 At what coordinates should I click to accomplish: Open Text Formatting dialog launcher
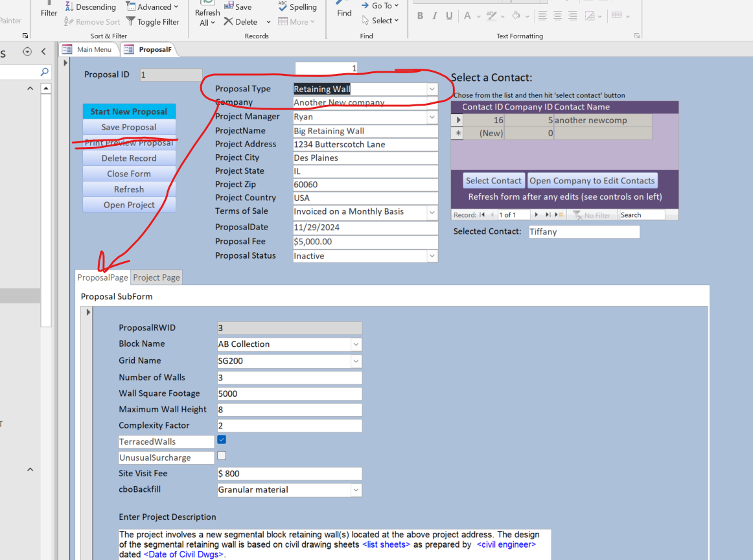pyautogui.click(x=637, y=36)
